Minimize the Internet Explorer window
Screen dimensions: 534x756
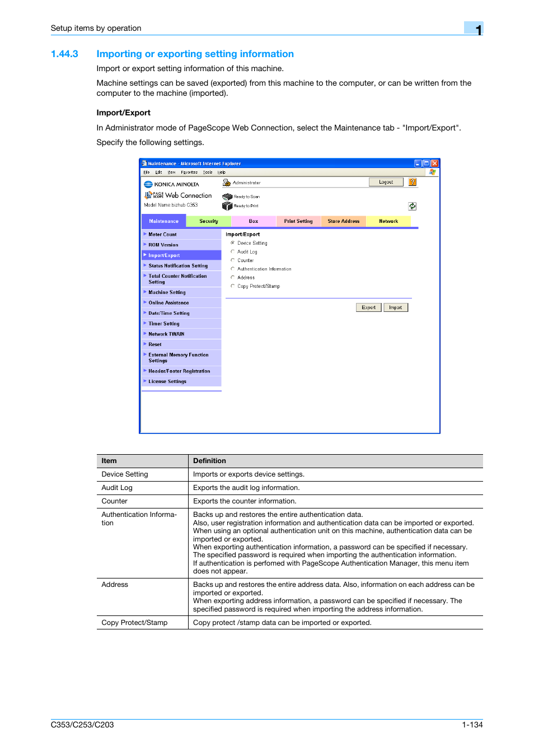tap(418, 164)
